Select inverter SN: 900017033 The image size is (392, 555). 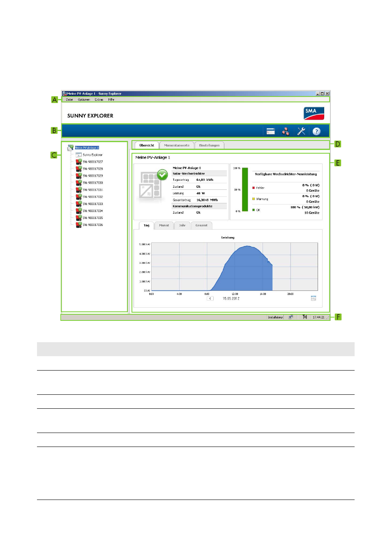(x=93, y=204)
